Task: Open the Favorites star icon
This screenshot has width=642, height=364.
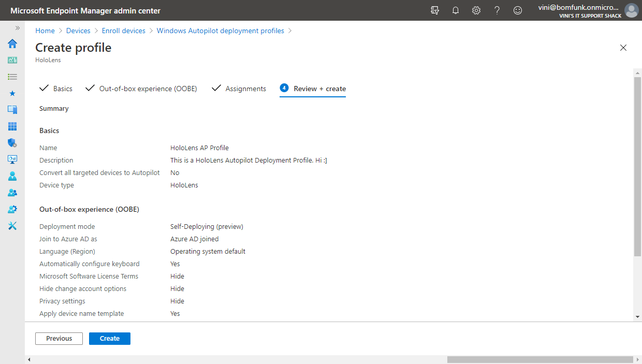Action: tap(12, 93)
